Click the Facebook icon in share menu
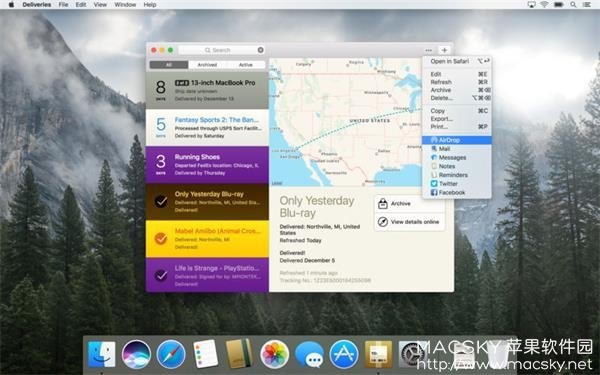The image size is (600, 375). click(x=434, y=192)
